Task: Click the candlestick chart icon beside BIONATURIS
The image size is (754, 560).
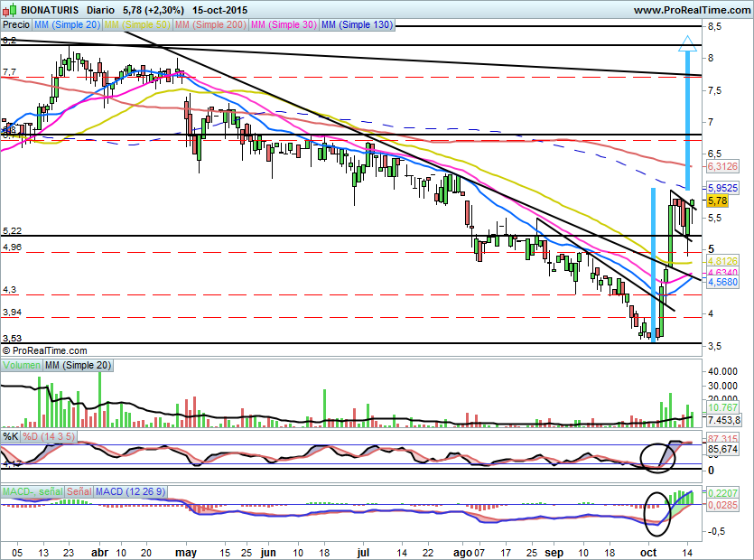Action: (x=9, y=9)
